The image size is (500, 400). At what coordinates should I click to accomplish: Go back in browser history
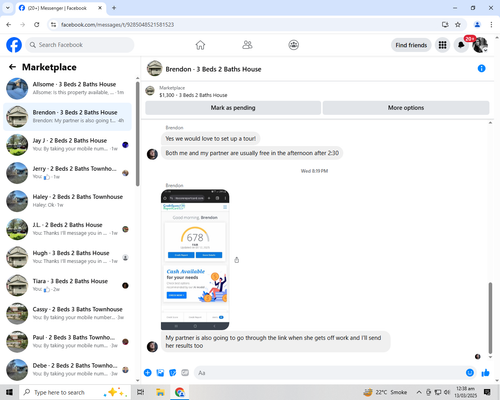(x=9, y=25)
